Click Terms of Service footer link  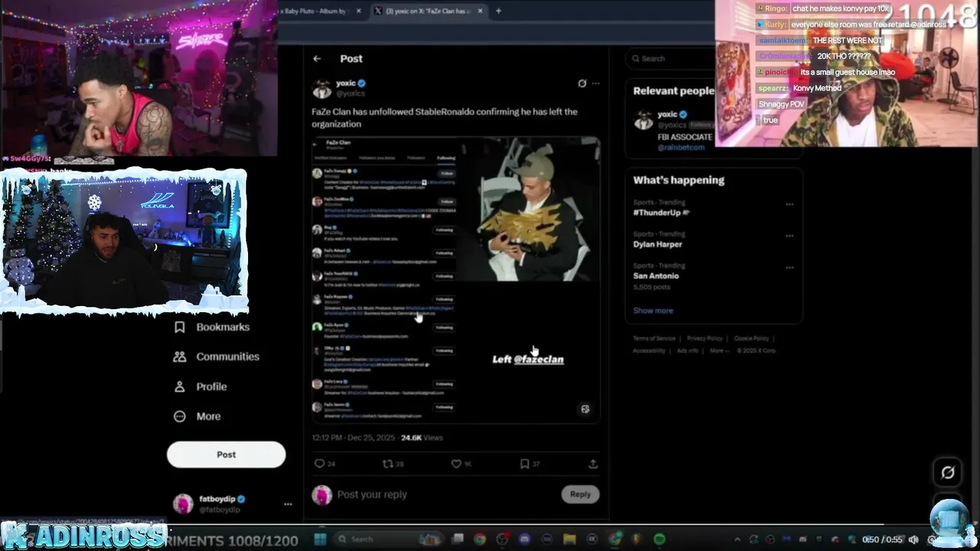point(654,338)
